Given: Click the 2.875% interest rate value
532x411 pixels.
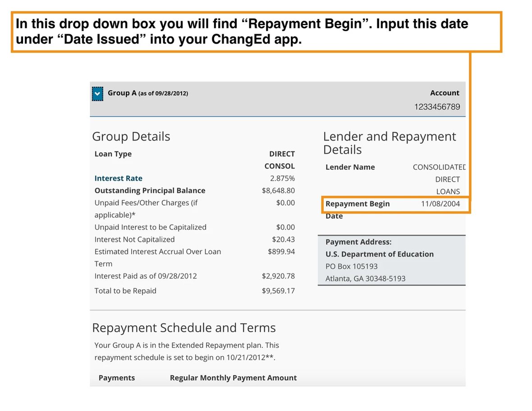Looking at the screenshot, I should [282, 178].
